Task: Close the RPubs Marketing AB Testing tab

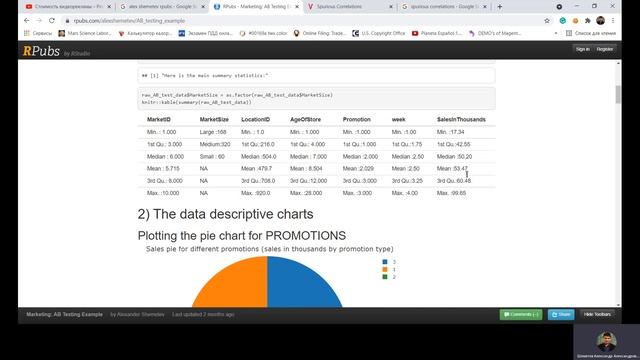Action: [297, 7]
